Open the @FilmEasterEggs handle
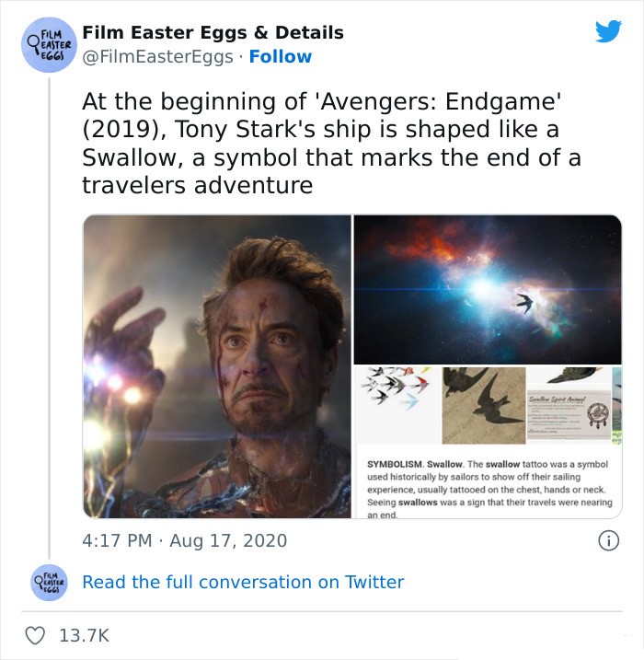The height and width of the screenshot is (660, 644). pos(157,57)
